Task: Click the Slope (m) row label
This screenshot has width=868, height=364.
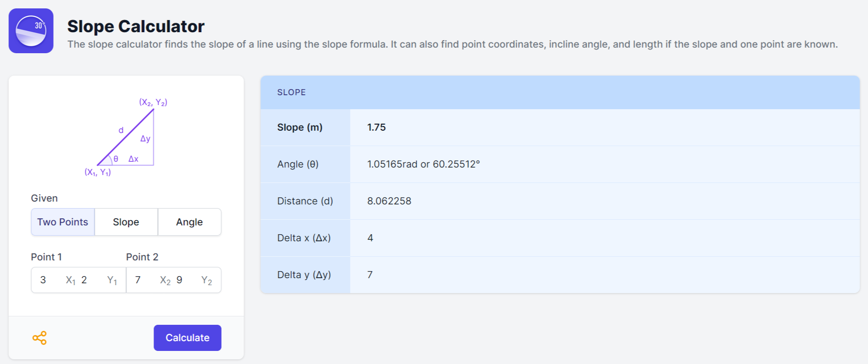Action: pyautogui.click(x=300, y=127)
